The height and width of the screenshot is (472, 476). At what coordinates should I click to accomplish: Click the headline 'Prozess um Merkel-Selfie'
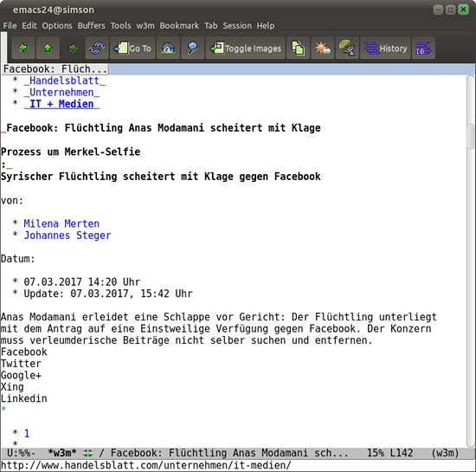[70, 152]
